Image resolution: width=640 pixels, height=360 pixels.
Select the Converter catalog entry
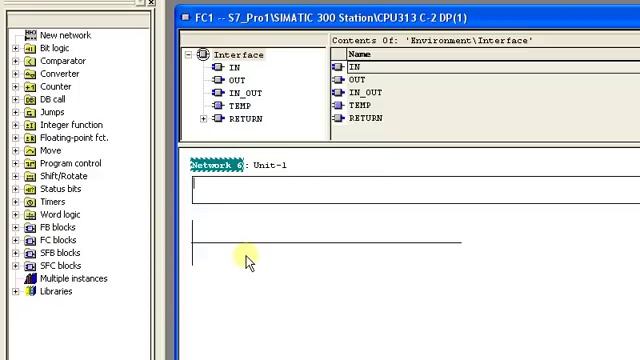coord(60,74)
